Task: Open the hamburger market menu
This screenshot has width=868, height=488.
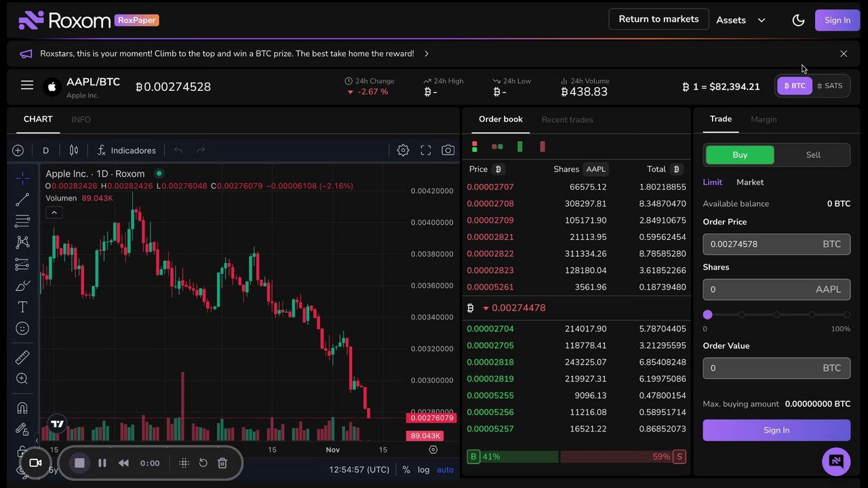Action: click(27, 85)
